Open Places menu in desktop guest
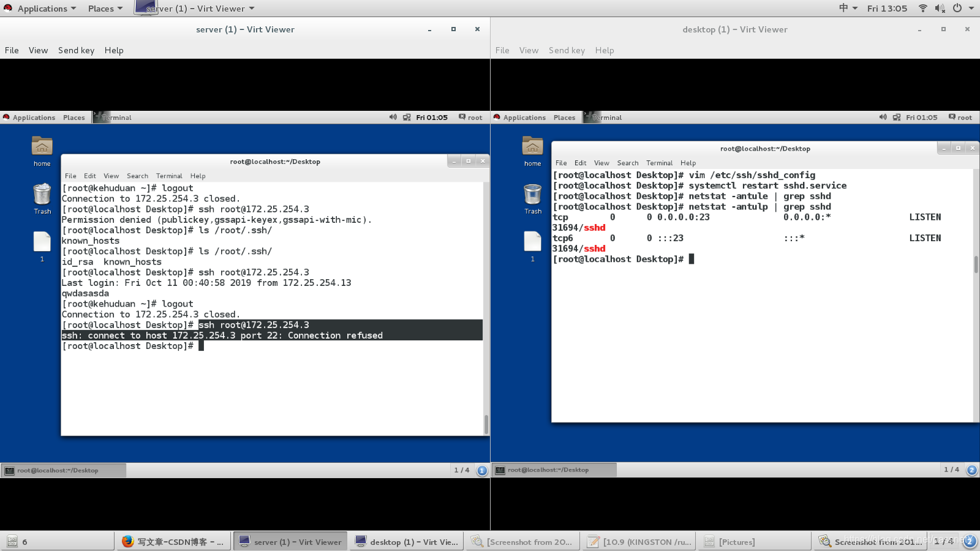This screenshot has width=980, height=551. (x=564, y=118)
